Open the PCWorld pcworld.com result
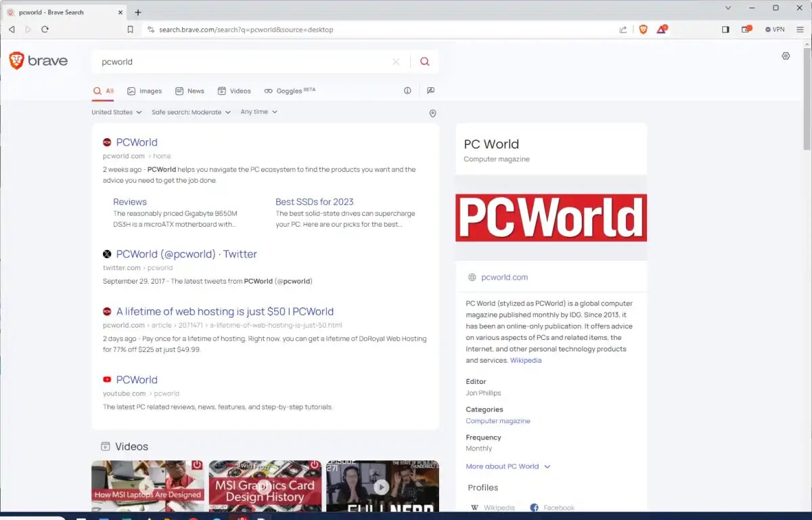Screen dimensions: 812x520 pyautogui.click(x=137, y=142)
